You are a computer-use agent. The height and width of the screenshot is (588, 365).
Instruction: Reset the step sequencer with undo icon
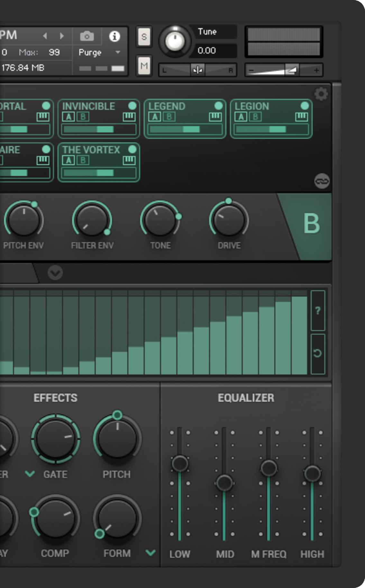(318, 353)
